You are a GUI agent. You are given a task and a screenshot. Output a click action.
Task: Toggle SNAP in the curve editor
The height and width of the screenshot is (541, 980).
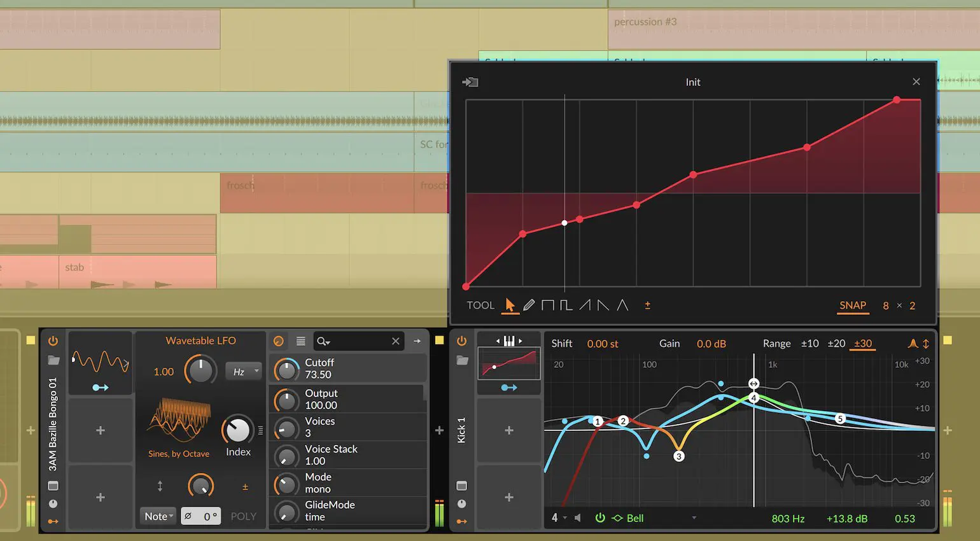(x=852, y=306)
